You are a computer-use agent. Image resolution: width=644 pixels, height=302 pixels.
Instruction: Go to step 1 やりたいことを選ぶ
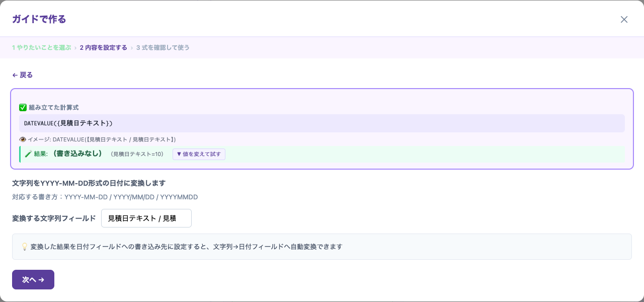click(42, 48)
